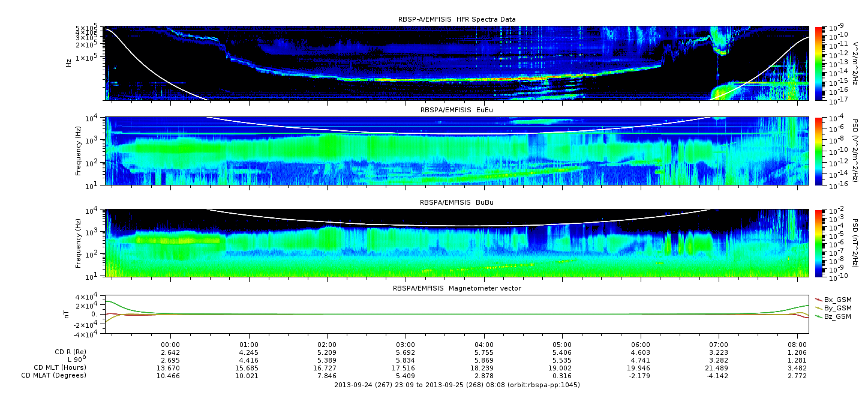Viewport: 868px width, 395px height.
Task: Toggle the By_GSM legend entry
Action: coord(837,307)
